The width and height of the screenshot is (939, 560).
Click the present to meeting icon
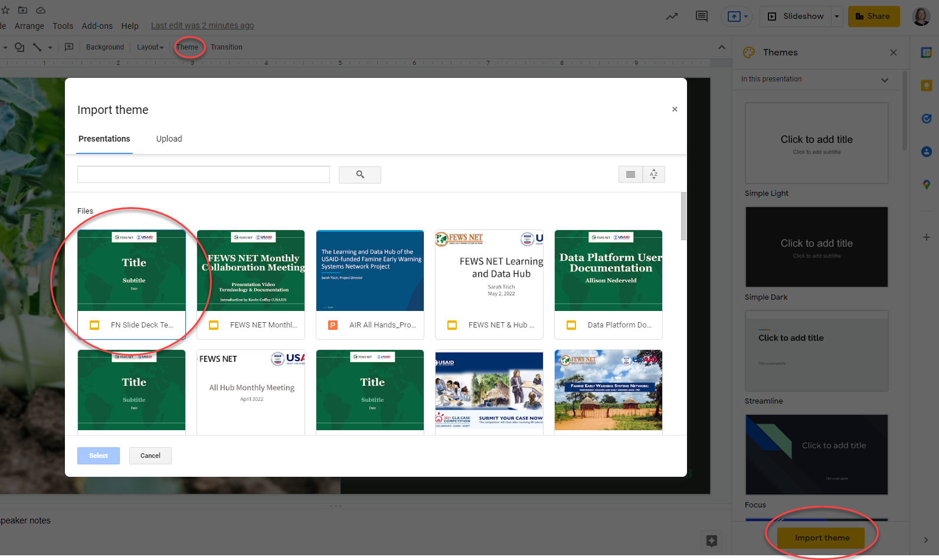[x=734, y=17]
